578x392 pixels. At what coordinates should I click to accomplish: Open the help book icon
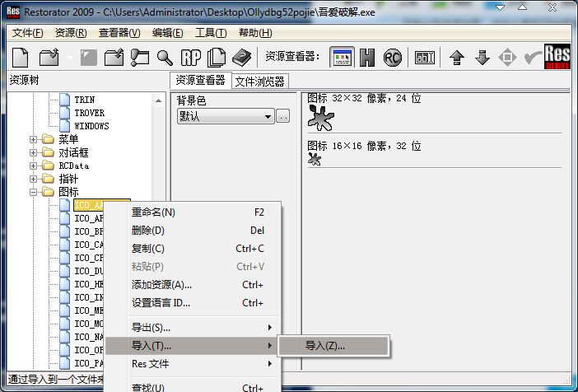point(241,58)
